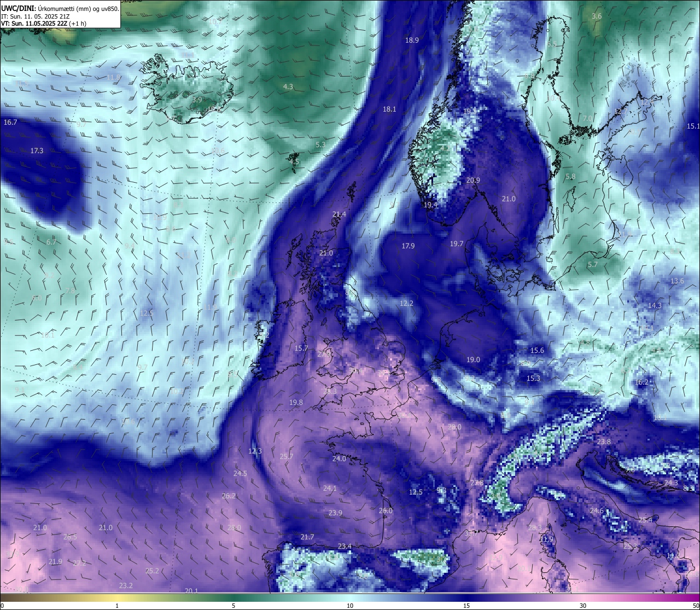Click the 24.3 value over the Balkans
700x610 pixels.
click(670, 483)
